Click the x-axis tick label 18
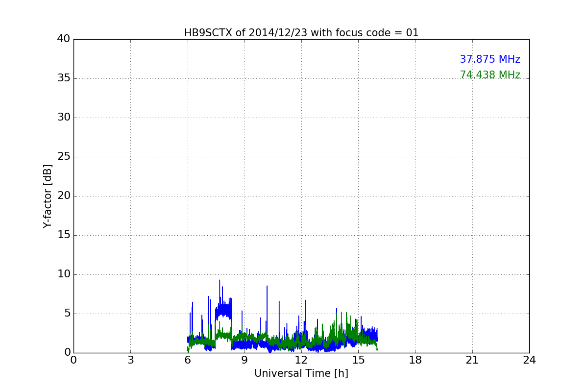 416,360
